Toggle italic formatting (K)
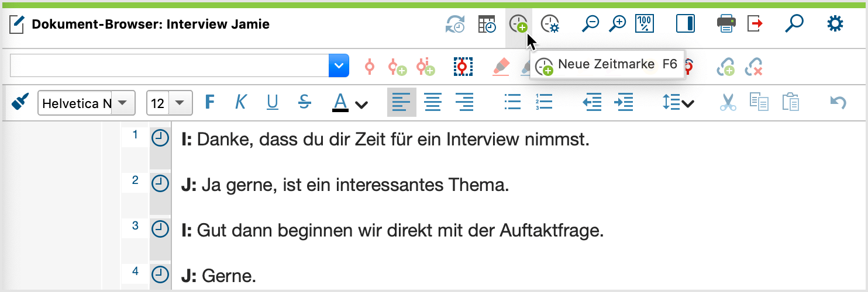 [240, 103]
